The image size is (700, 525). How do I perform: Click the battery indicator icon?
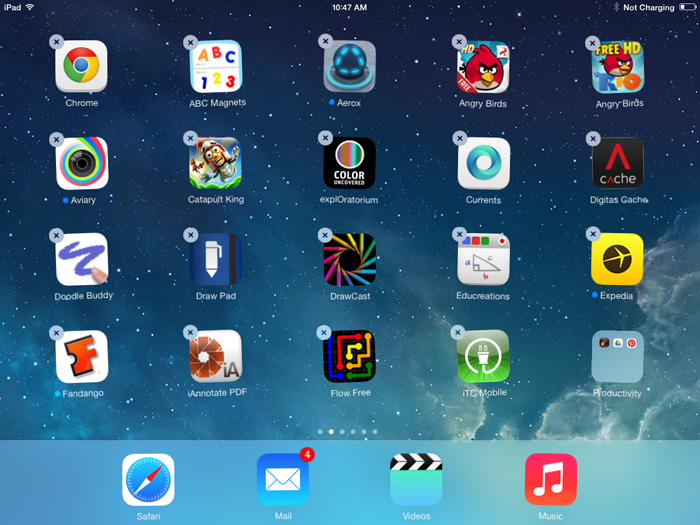tap(688, 7)
